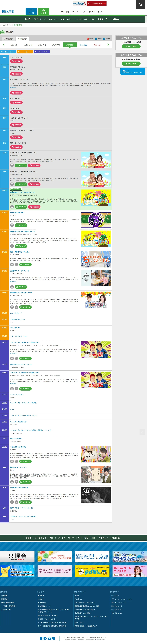The width and height of the screenshot is (147, 644).
Task: Open the X icon for 小野大輔きょうのはなし
Action: click(x=17, y=462)
